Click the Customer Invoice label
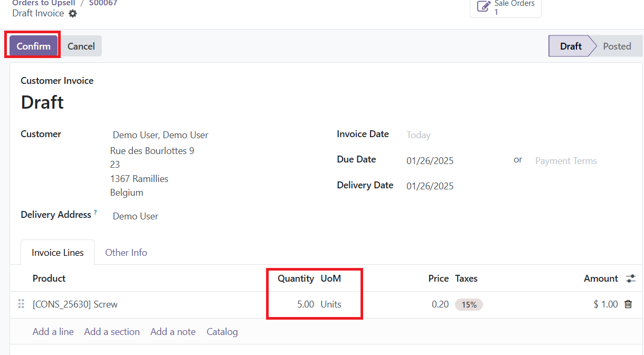The image size is (644, 355). 57,81
